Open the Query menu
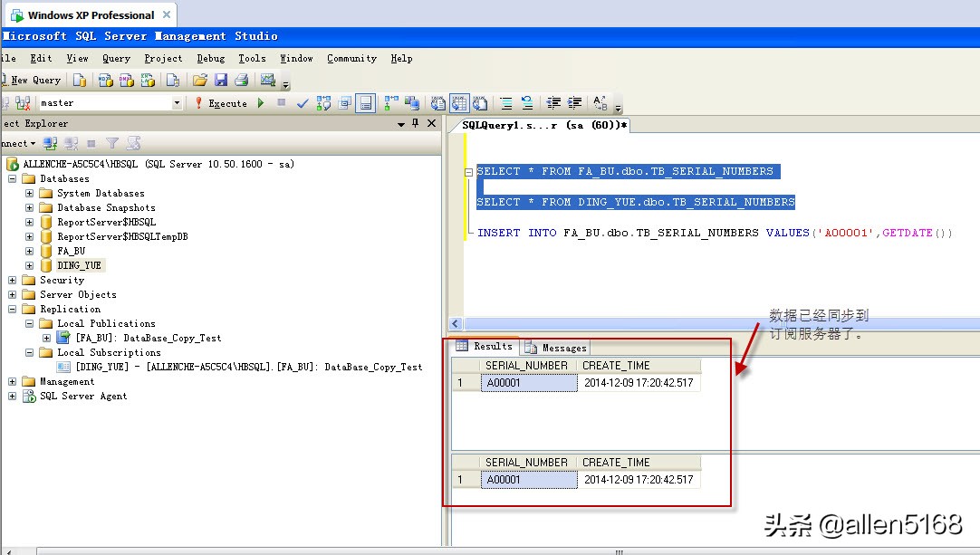This screenshot has height=555, width=980. 116,58
